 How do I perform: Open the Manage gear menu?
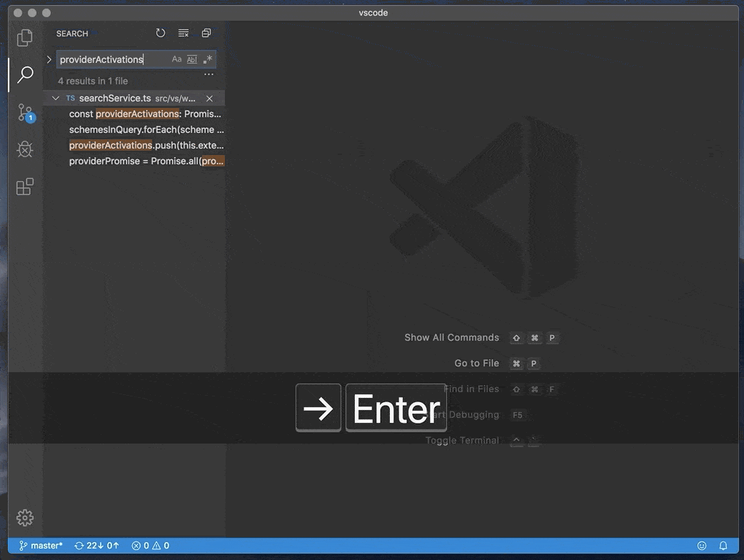coord(24,517)
